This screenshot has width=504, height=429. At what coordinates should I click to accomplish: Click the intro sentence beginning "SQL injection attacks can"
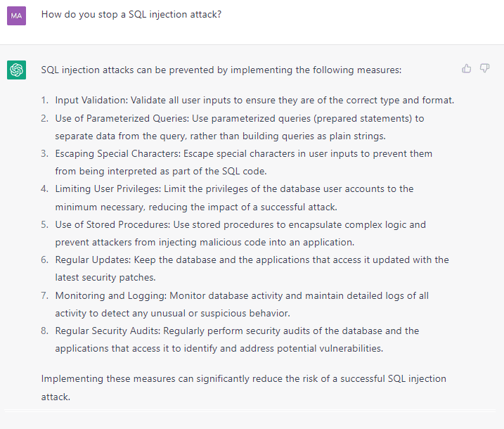point(221,70)
